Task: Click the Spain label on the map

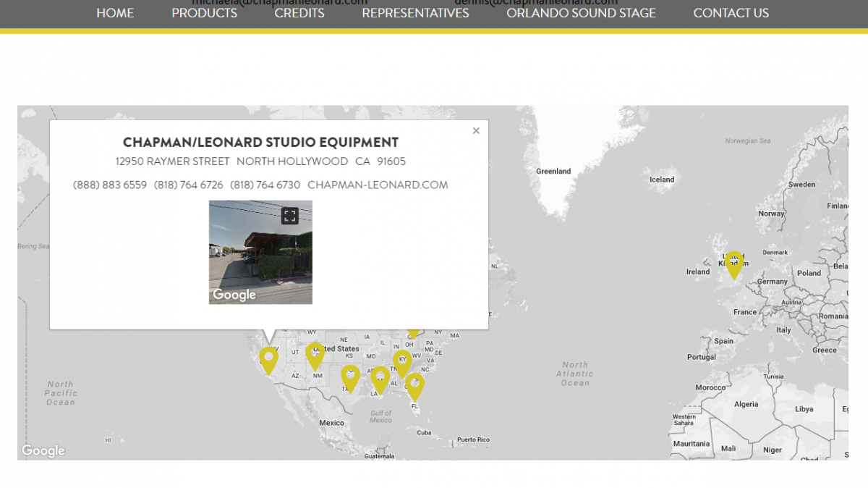Action: 723,341
